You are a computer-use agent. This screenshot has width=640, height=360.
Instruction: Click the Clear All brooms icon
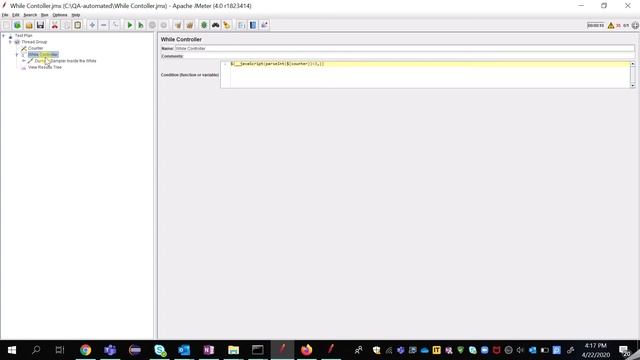tap(189, 25)
